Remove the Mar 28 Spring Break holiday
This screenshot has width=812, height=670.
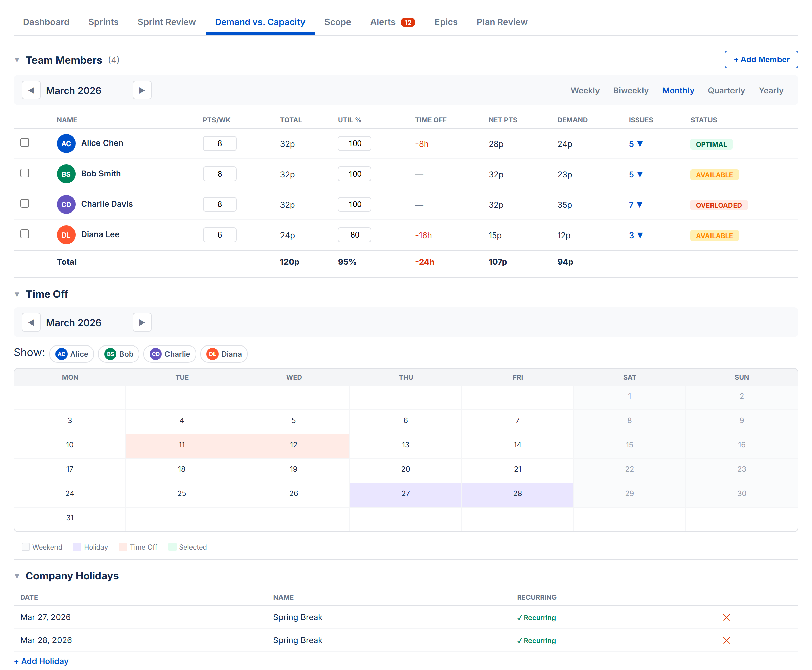tap(726, 640)
